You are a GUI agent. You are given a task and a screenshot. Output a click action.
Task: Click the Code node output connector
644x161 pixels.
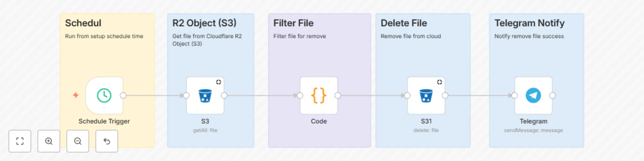tap(338, 96)
